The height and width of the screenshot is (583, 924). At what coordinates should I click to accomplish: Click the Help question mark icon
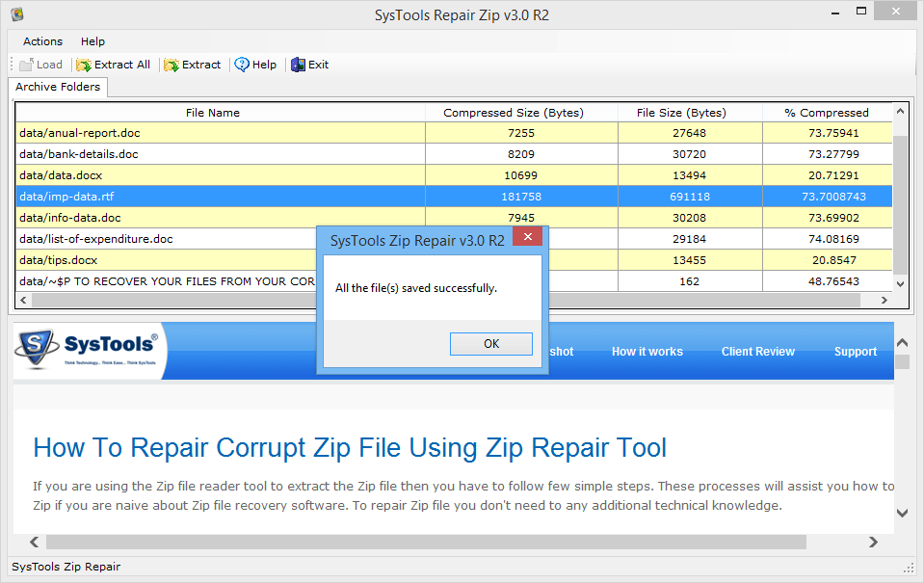[242, 65]
